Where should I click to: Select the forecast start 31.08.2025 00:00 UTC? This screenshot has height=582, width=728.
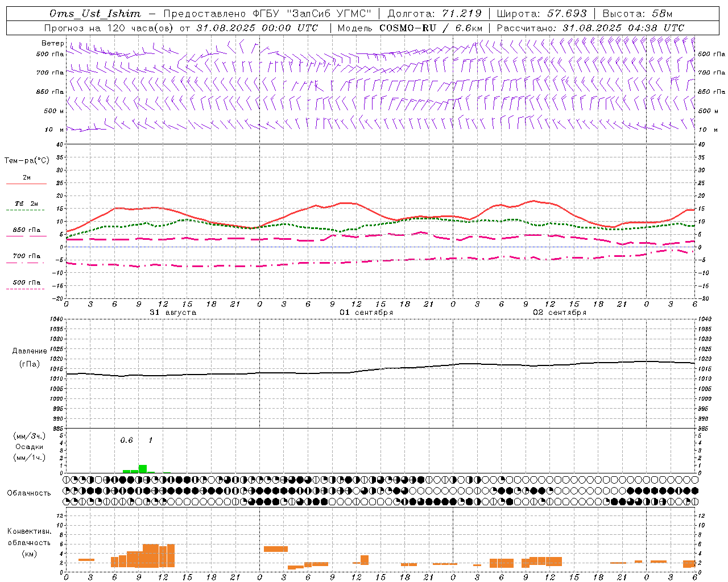[x=257, y=28]
